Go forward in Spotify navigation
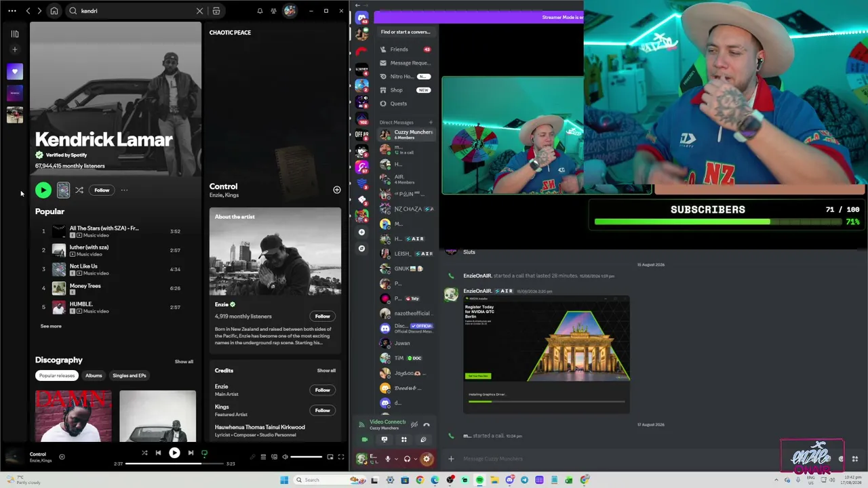The width and height of the screenshot is (868, 488). point(39,11)
